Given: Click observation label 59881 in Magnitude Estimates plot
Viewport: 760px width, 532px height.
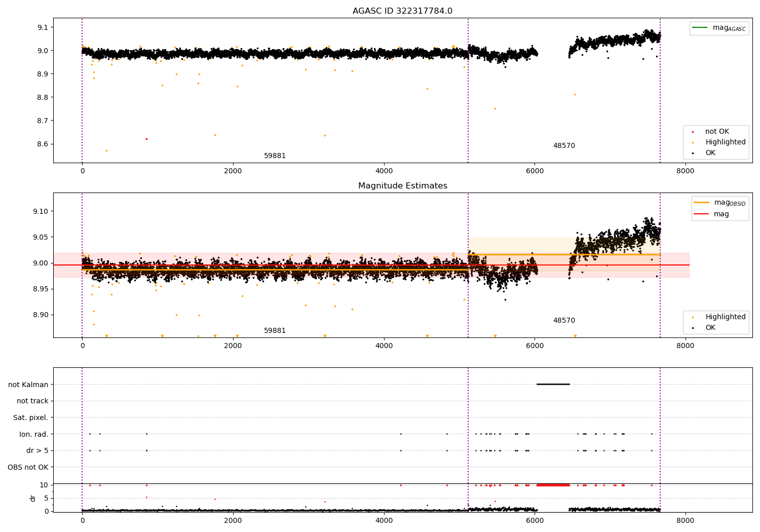Looking at the screenshot, I should pyautogui.click(x=275, y=331).
